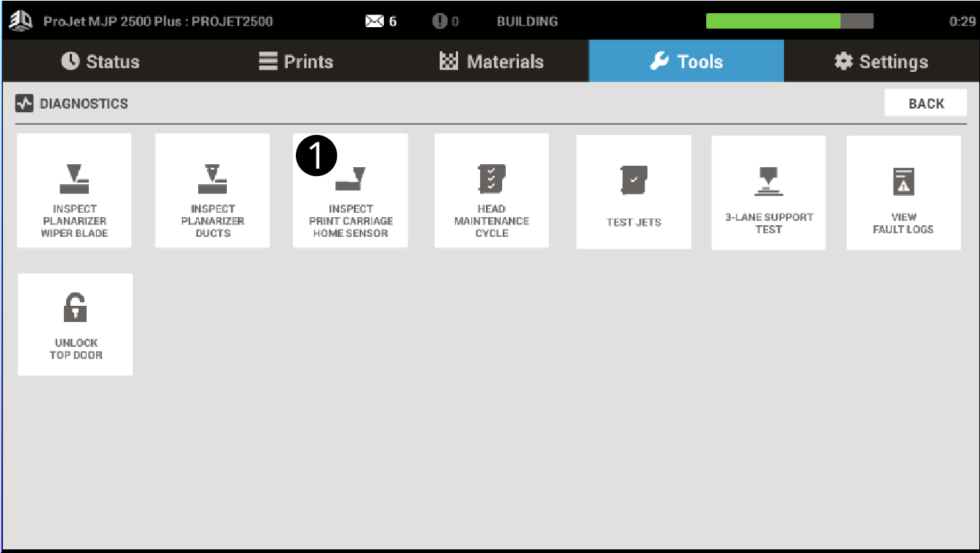Start the Head Maintenance Cycle
This screenshot has height=553, width=980.
point(491,191)
